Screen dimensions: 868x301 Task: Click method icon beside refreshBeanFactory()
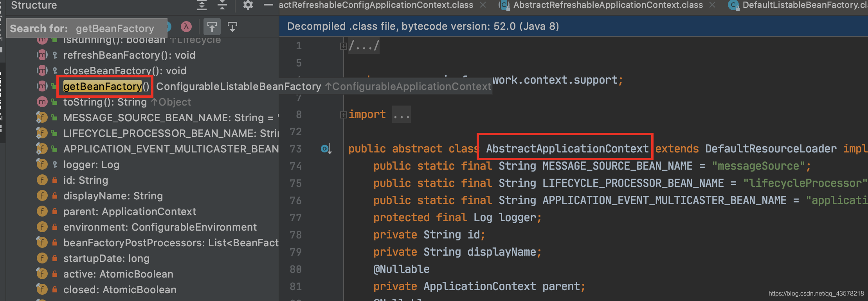(42, 55)
